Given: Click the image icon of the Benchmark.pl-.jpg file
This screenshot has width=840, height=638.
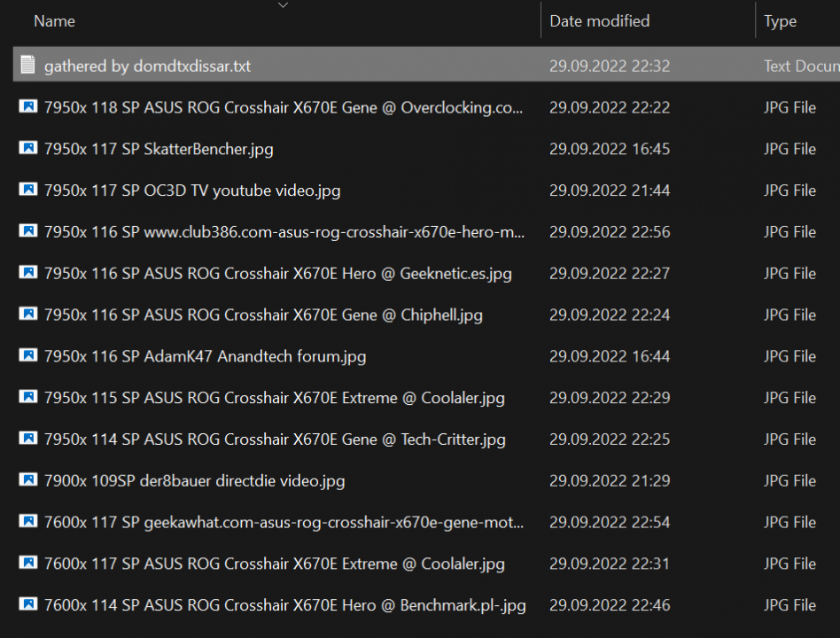Looking at the screenshot, I should (27, 603).
